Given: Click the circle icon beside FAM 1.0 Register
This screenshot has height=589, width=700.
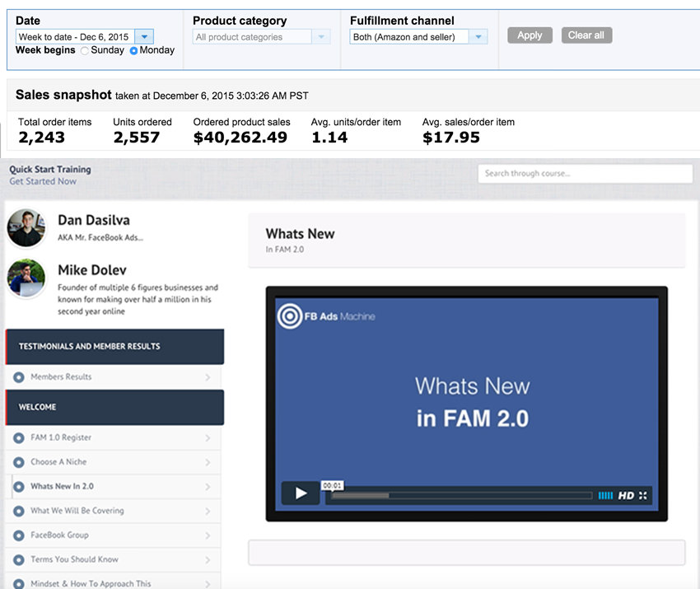Looking at the screenshot, I should coord(19,438).
